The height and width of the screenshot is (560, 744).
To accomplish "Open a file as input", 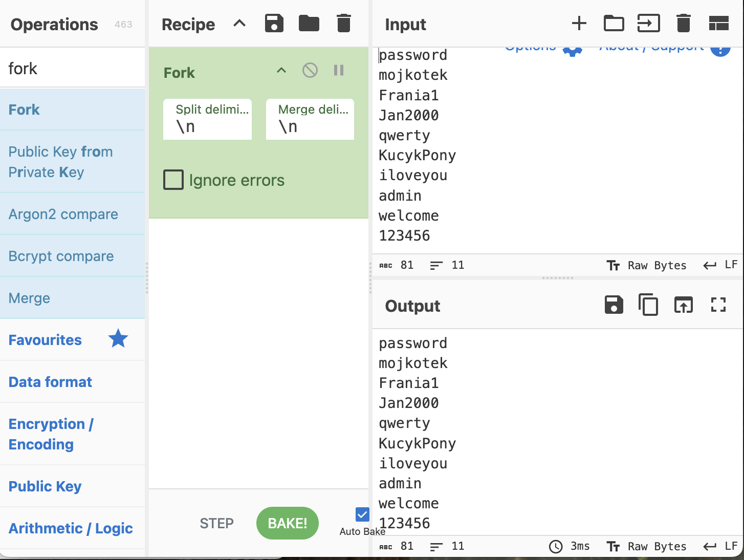I will click(648, 24).
